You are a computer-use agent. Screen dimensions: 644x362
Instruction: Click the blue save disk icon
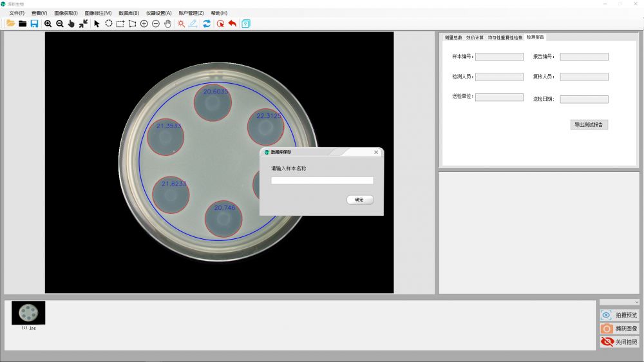[34, 24]
